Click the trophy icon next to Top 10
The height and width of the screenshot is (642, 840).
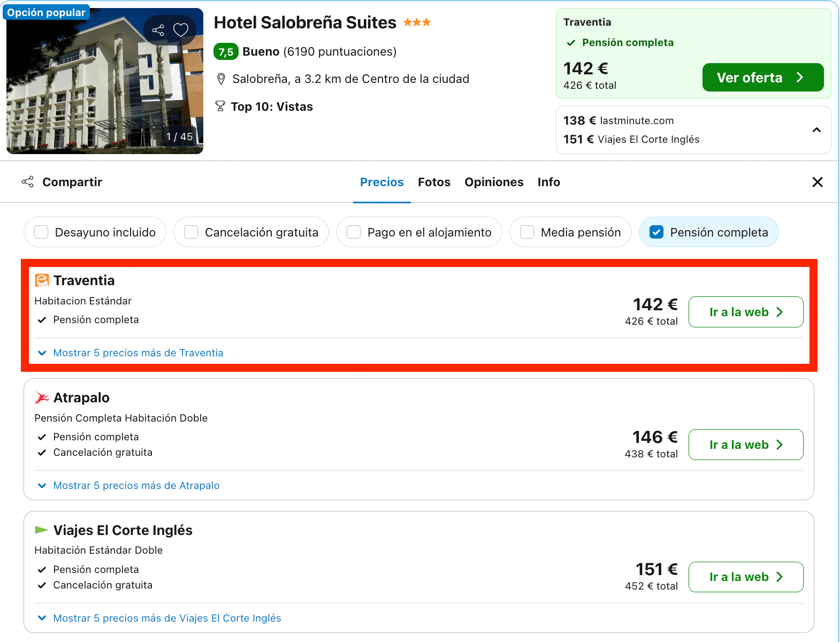(220, 106)
